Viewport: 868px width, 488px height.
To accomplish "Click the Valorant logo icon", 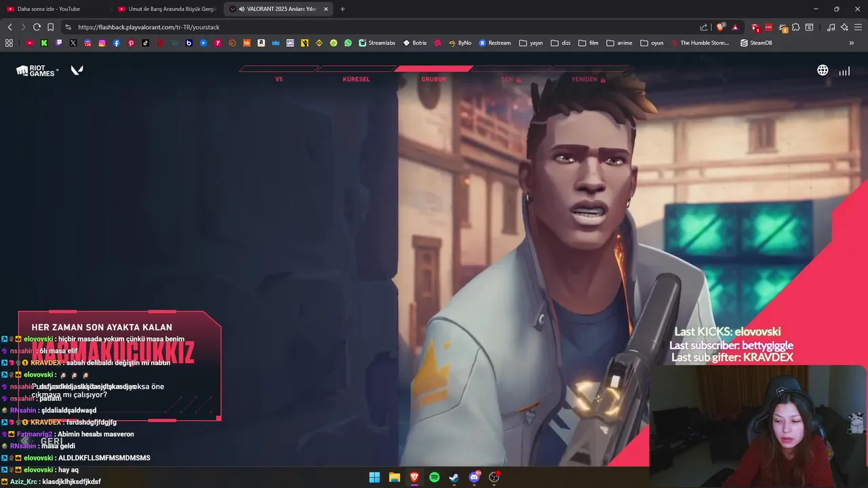I will click(x=77, y=70).
